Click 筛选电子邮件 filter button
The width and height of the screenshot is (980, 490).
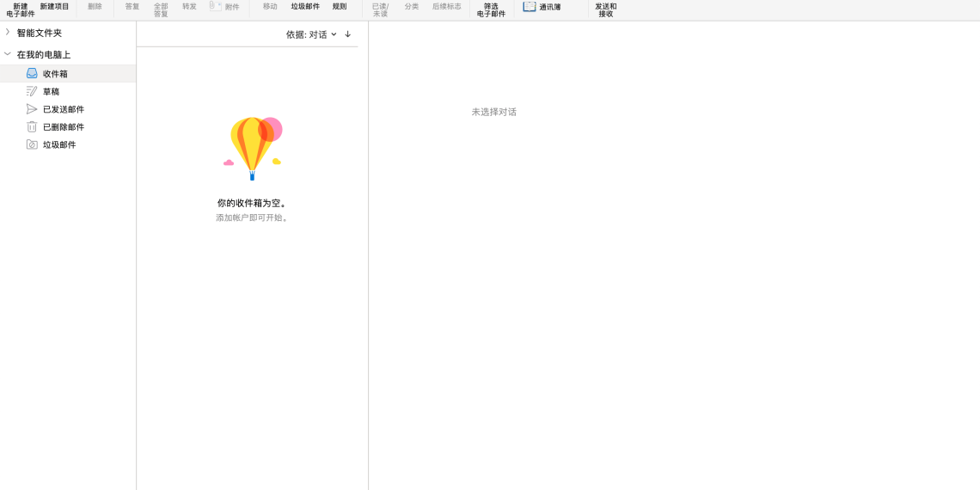click(491, 10)
